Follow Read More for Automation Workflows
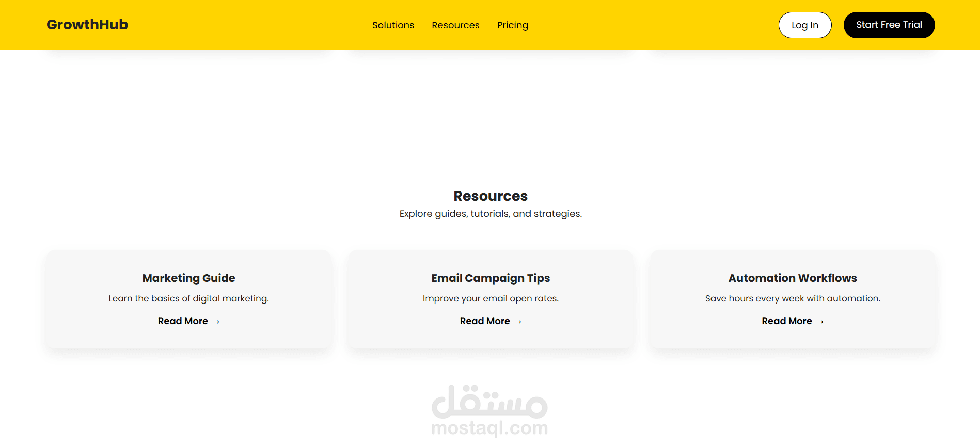The height and width of the screenshot is (447, 980). tap(793, 321)
